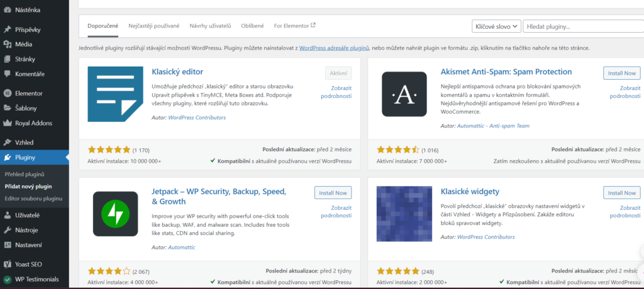Click the Stránky pages icon
This screenshot has height=289, width=644.
7,59
